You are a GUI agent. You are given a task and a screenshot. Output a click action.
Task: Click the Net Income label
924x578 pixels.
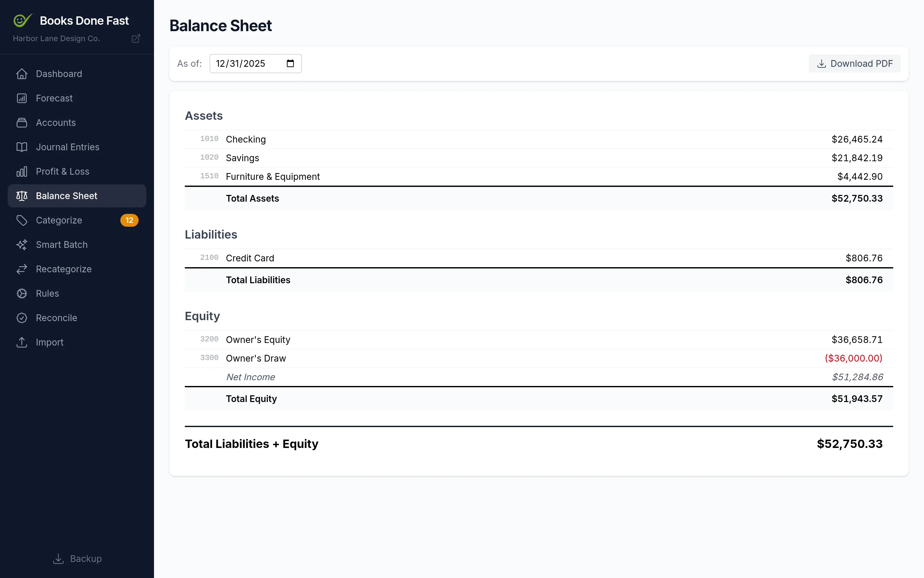tap(251, 377)
